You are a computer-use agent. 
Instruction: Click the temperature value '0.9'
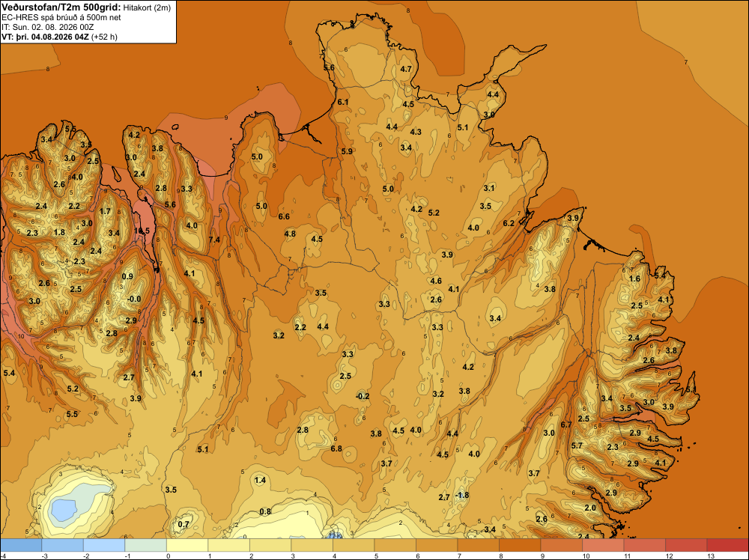pos(127,276)
